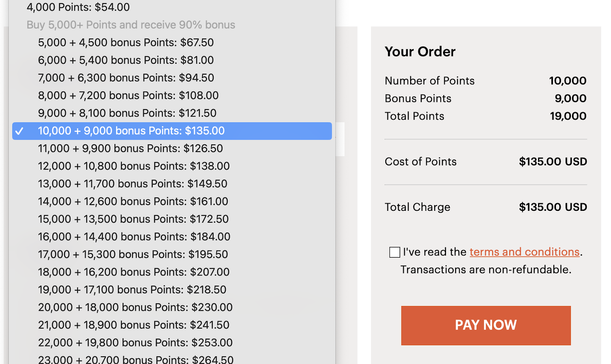The width and height of the screenshot is (611, 364).
Task: Select 4,000 Points for $54.00
Action: (x=78, y=7)
